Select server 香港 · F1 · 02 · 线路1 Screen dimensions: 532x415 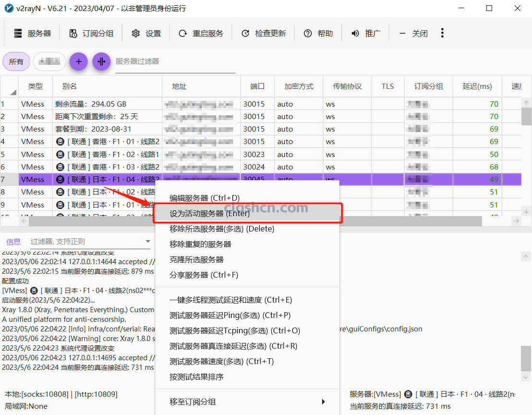[x=260, y=155]
